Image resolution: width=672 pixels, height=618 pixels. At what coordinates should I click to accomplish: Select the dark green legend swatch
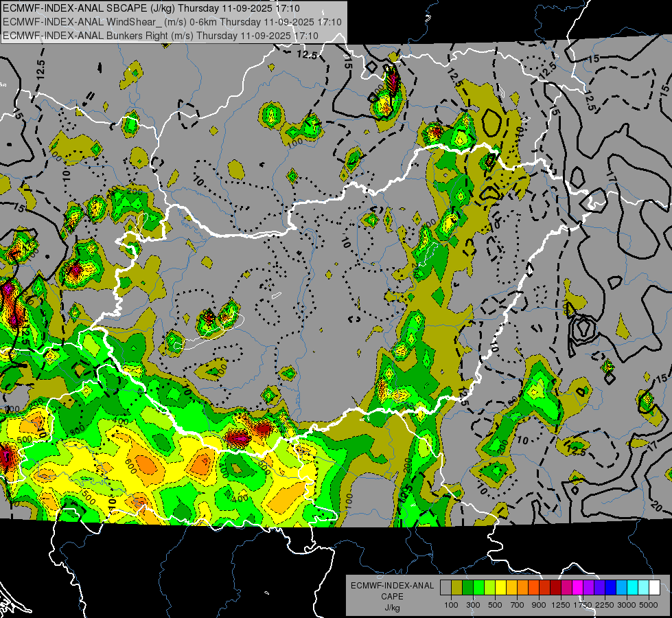click(x=467, y=587)
